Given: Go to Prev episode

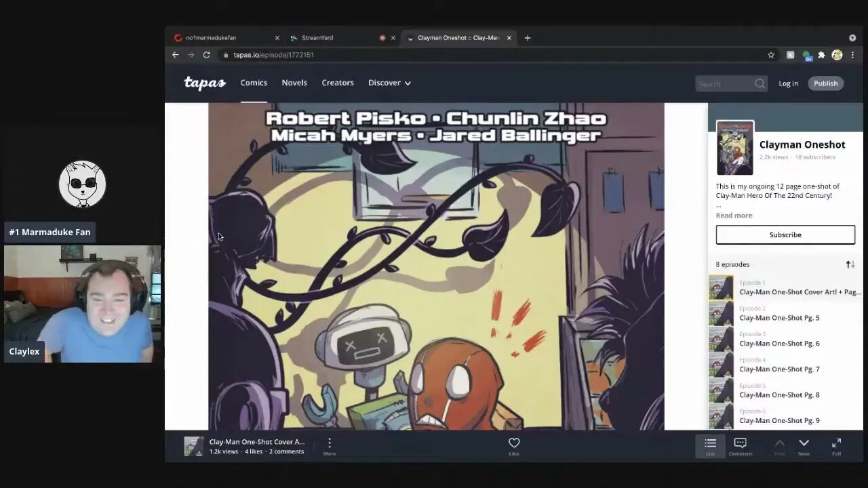Looking at the screenshot, I should pyautogui.click(x=780, y=445).
